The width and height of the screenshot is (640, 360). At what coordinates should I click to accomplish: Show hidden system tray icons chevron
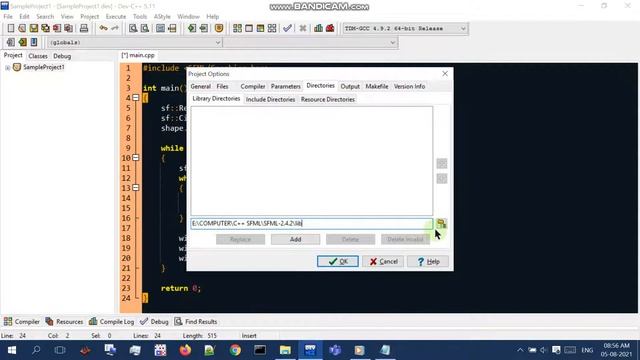coord(520,350)
